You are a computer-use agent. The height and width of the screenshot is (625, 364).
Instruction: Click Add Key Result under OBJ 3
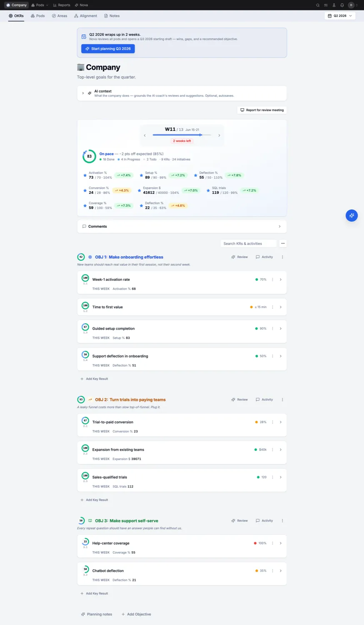[x=94, y=593]
